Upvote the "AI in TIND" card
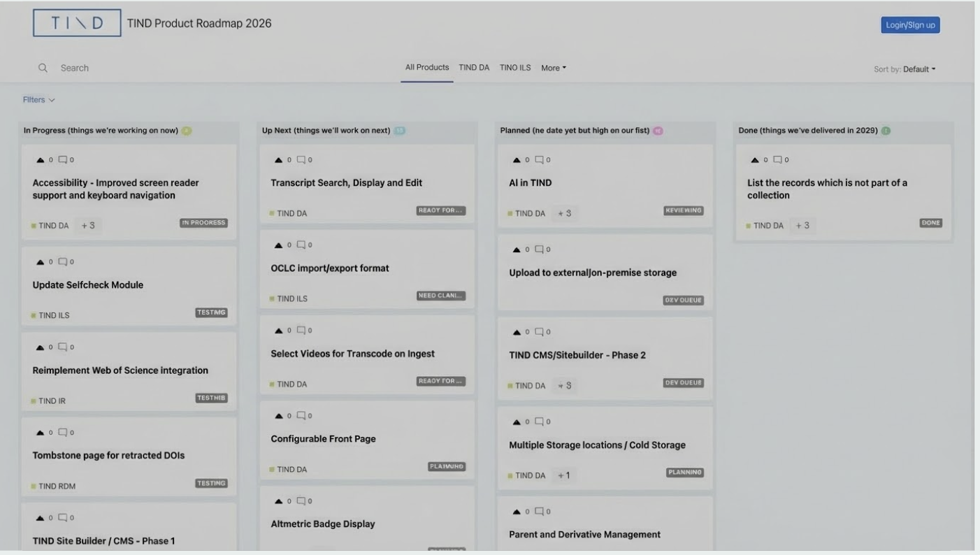Screen dimensions: 980x555 coord(515,159)
